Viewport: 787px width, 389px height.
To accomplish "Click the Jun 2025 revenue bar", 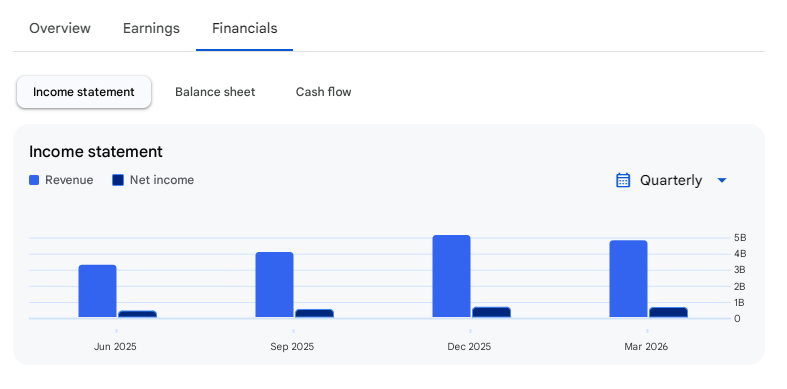I will click(97, 291).
